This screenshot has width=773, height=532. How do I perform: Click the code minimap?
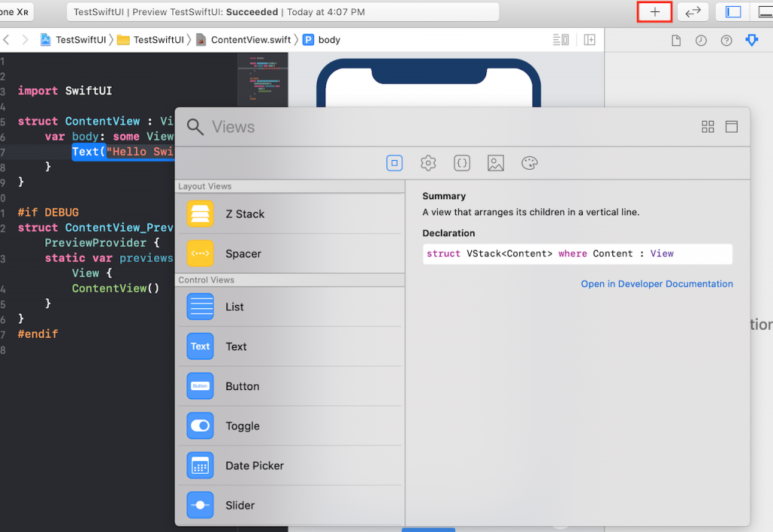tap(263, 78)
